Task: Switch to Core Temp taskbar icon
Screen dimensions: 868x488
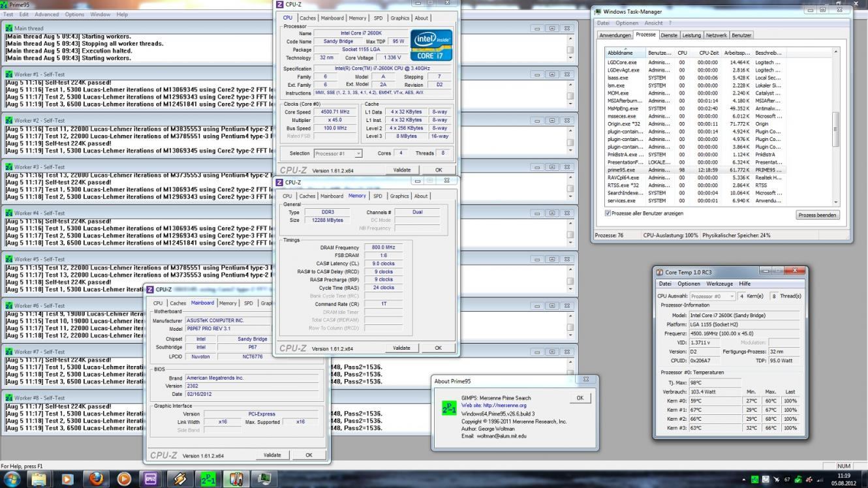Action: click(x=236, y=479)
